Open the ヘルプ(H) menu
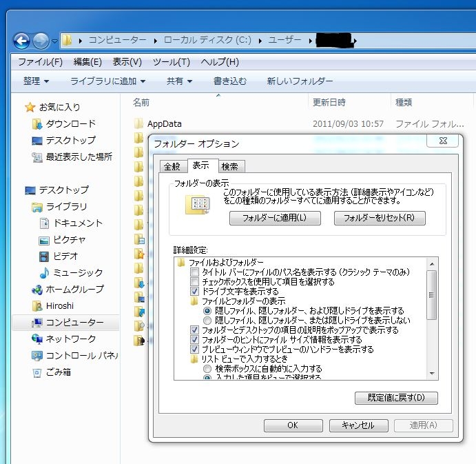The width and height of the screenshot is (476, 464). [x=220, y=62]
